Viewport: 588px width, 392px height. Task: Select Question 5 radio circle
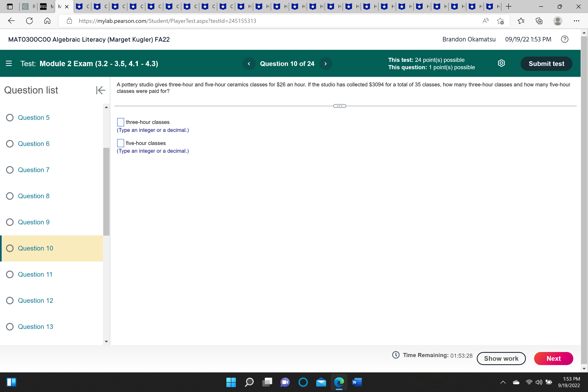pyautogui.click(x=10, y=118)
